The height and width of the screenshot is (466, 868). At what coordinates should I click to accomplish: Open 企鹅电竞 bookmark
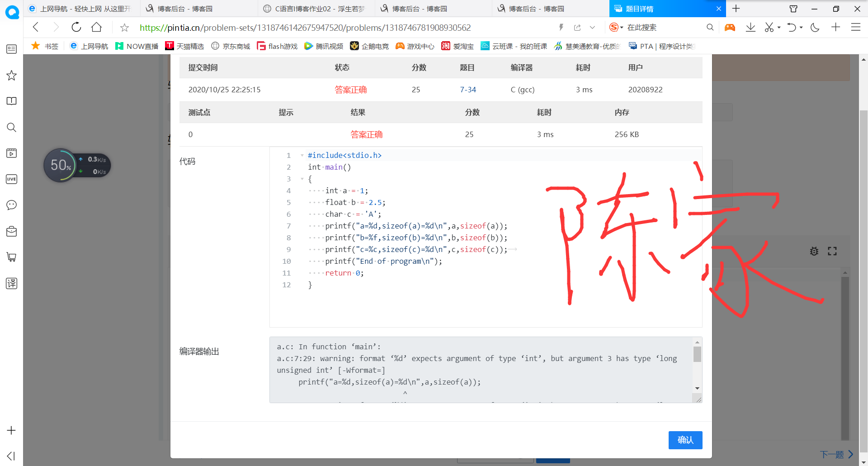click(370, 46)
